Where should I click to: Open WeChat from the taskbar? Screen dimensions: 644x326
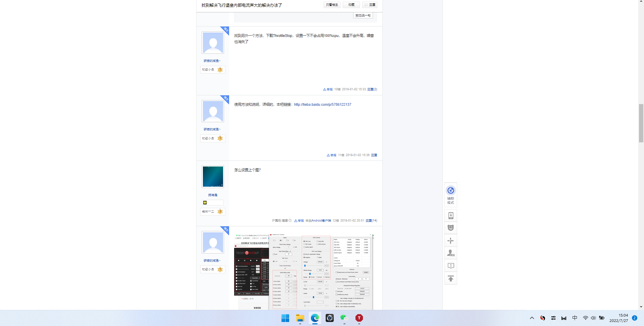(x=344, y=318)
